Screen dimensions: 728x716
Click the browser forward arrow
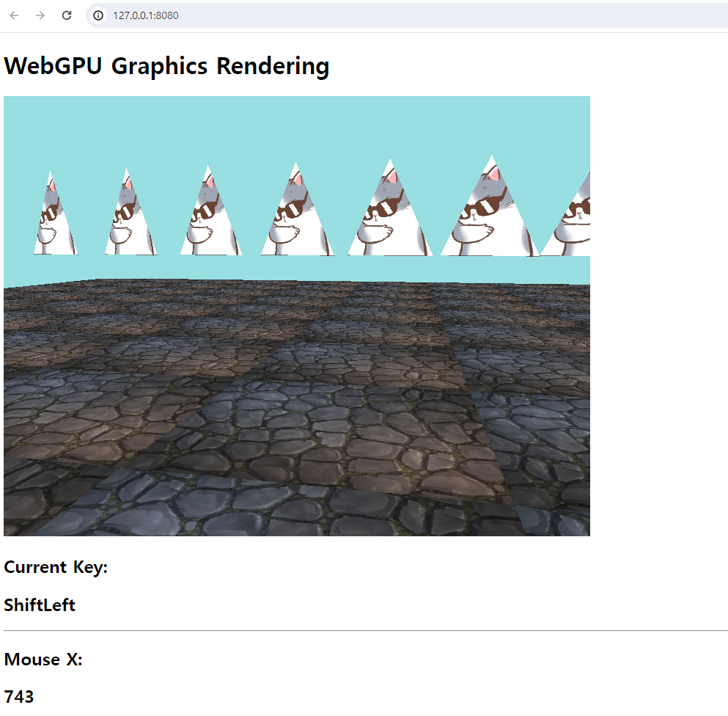click(x=40, y=15)
